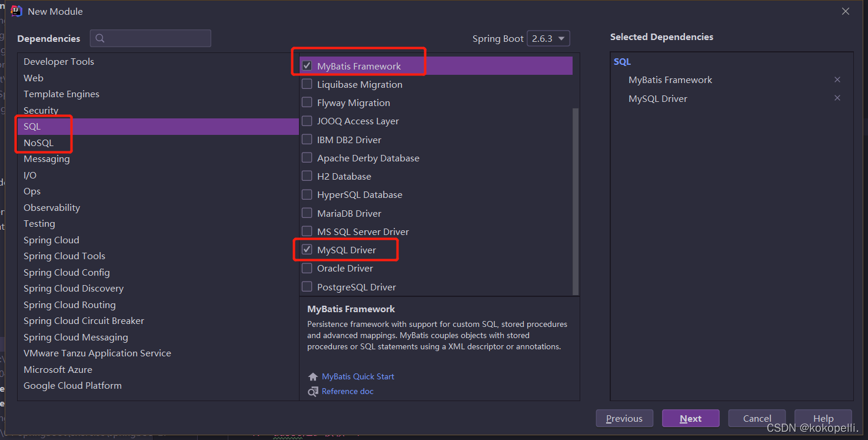The width and height of the screenshot is (868, 440).
Task: Remove MySQL Driver from selected dependencies
Action: [837, 98]
